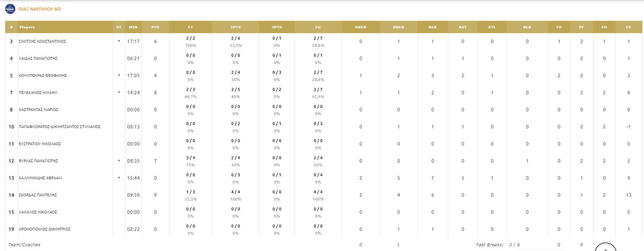Click the FT column header
This screenshot has width=644, height=251.
point(191,27)
